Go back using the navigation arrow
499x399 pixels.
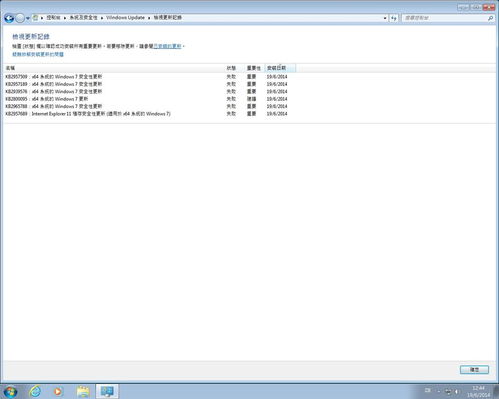coord(9,18)
